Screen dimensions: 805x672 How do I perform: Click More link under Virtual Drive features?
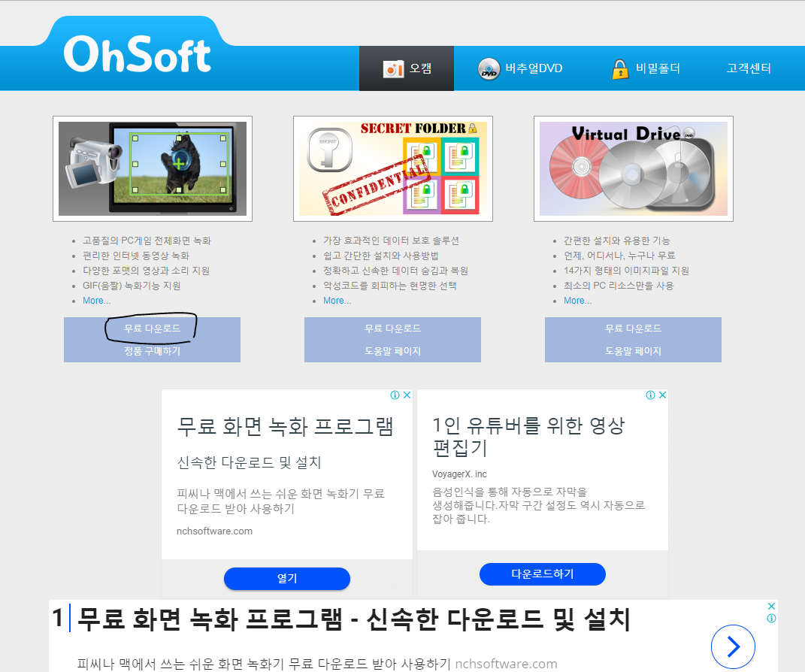(577, 301)
